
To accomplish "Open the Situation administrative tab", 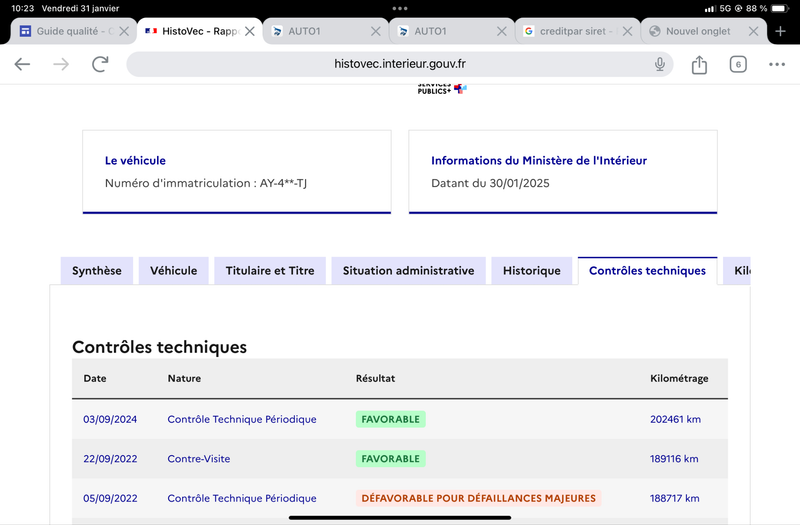I will 408,270.
